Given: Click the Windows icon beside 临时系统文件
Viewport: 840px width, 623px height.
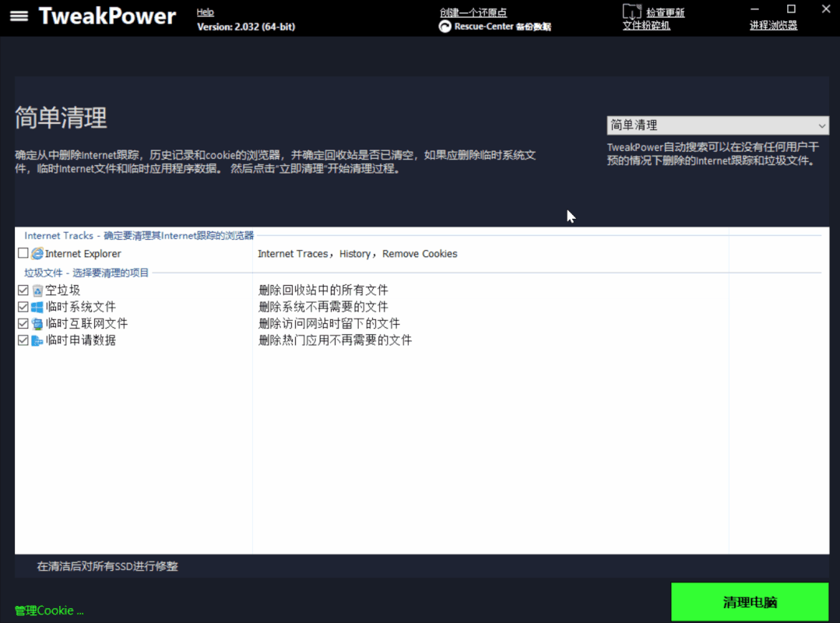Looking at the screenshot, I should tap(37, 306).
